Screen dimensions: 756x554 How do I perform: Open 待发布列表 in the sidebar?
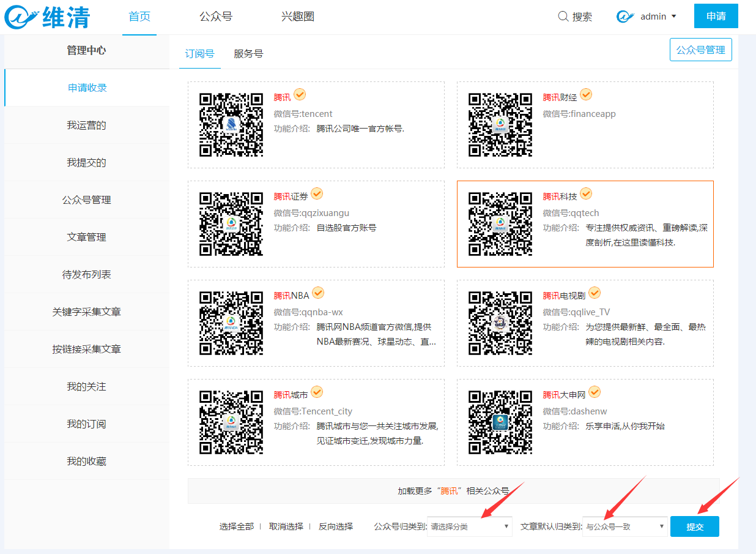[x=87, y=274]
